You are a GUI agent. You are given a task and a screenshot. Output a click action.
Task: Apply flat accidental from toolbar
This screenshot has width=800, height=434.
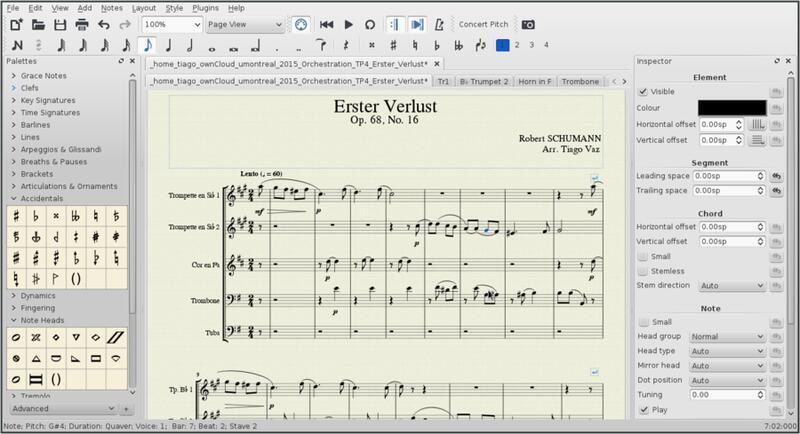[437, 45]
